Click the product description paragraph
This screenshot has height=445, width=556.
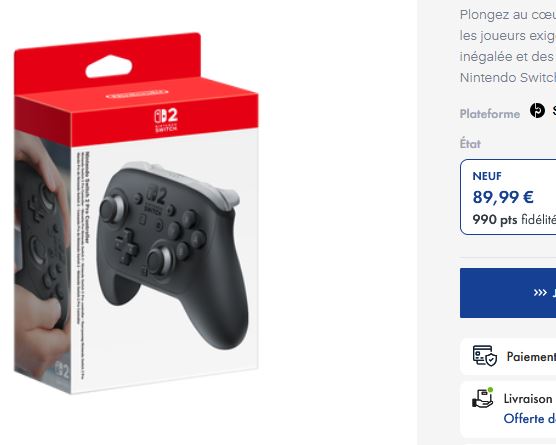coord(508,46)
